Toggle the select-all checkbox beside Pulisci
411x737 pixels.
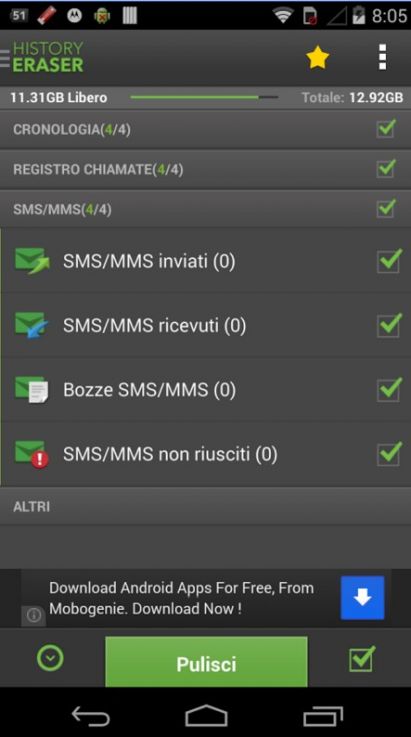pos(362,659)
